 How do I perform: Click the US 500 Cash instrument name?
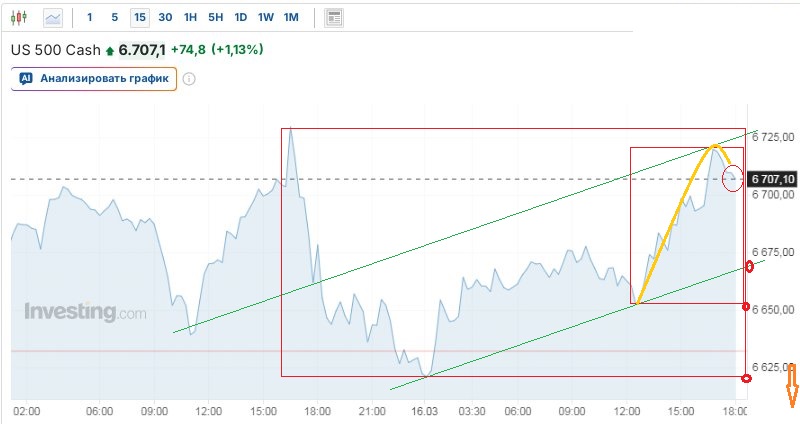56,50
